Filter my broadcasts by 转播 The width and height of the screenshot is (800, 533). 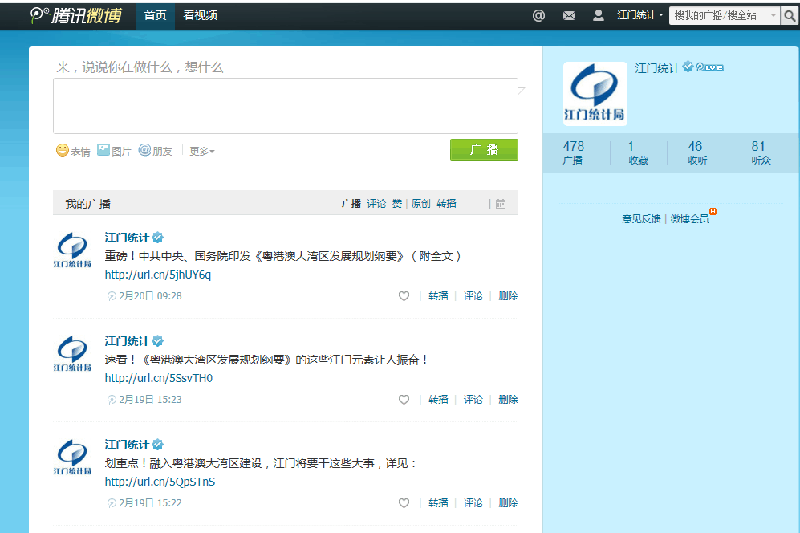tap(446, 204)
